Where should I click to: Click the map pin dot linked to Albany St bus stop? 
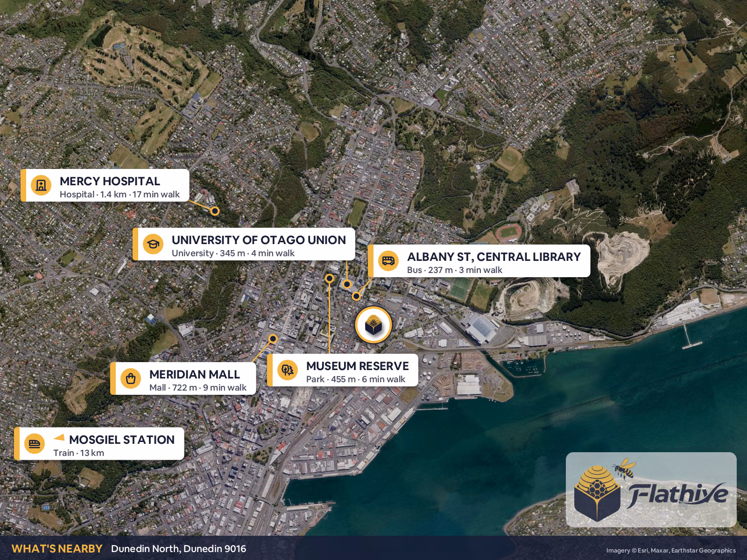(356, 296)
